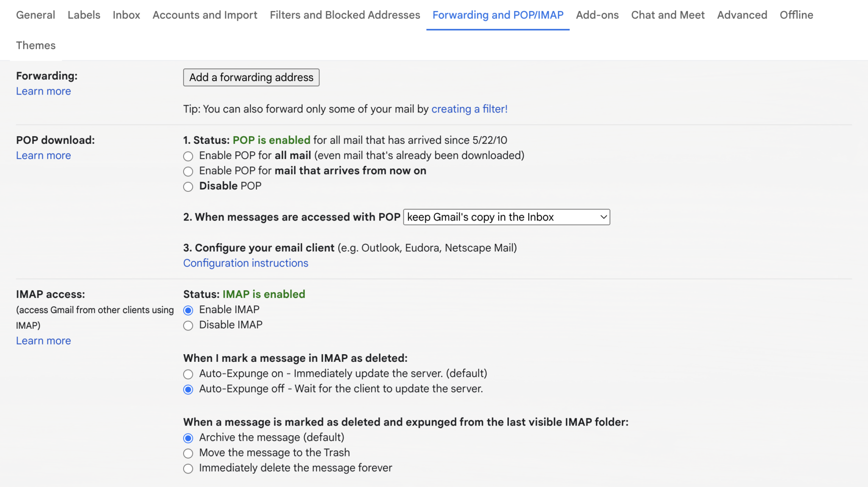Open Learn more under Forwarding
This screenshot has width=868, height=487.
tap(43, 91)
